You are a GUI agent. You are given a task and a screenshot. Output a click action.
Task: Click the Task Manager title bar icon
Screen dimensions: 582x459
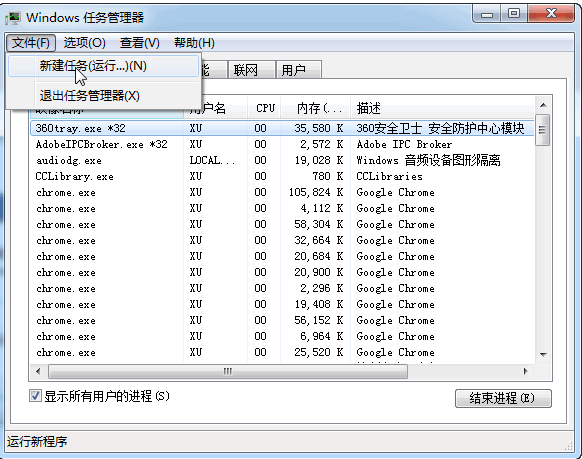[x=13, y=17]
